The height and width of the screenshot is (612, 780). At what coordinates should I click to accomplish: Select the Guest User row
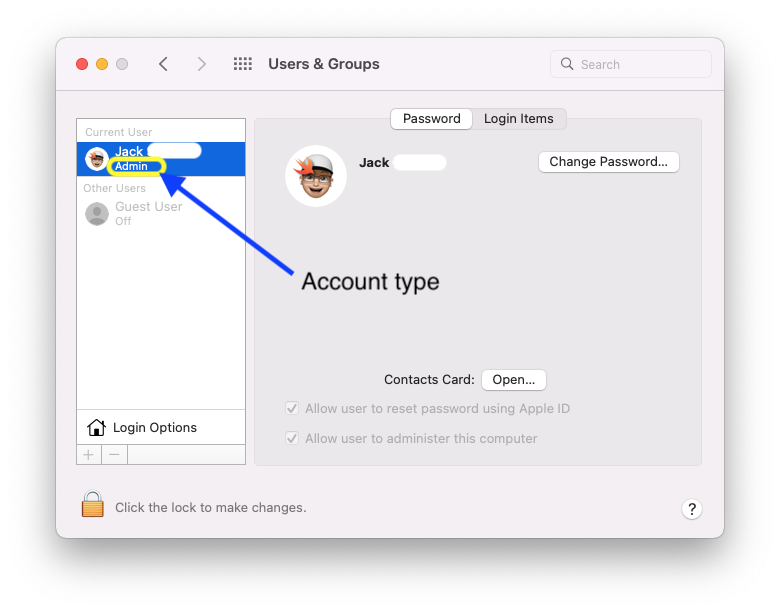pyautogui.click(x=161, y=214)
